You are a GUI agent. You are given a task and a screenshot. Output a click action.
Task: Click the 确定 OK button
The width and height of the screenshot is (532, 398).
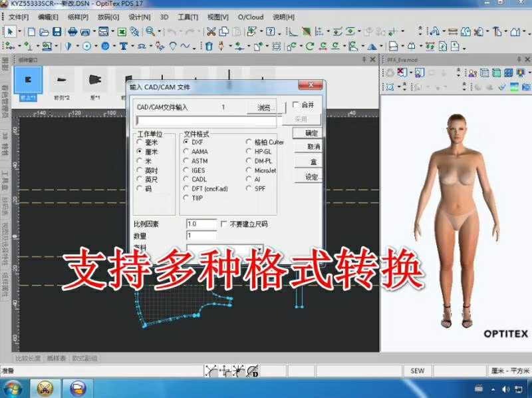click(308, 133)
